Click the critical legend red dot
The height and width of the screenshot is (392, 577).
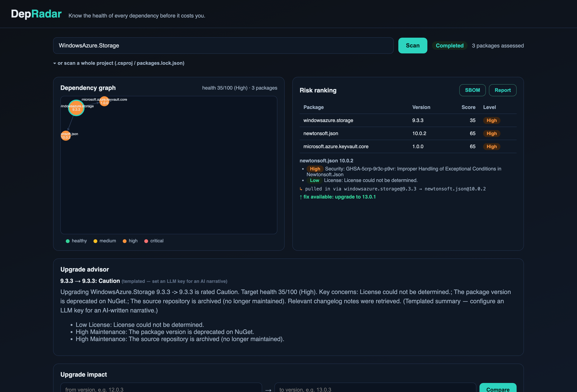pos(146,241)
